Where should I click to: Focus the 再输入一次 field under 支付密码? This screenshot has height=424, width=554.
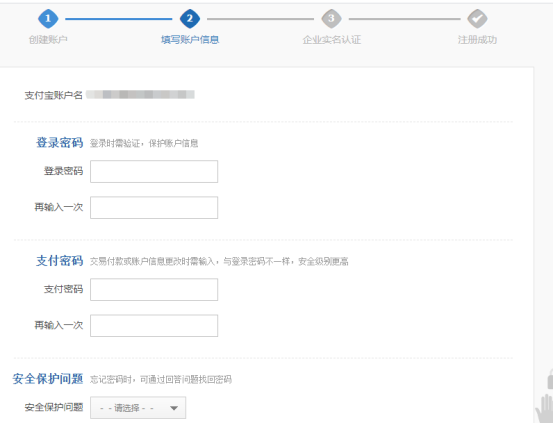coord(154,325)
